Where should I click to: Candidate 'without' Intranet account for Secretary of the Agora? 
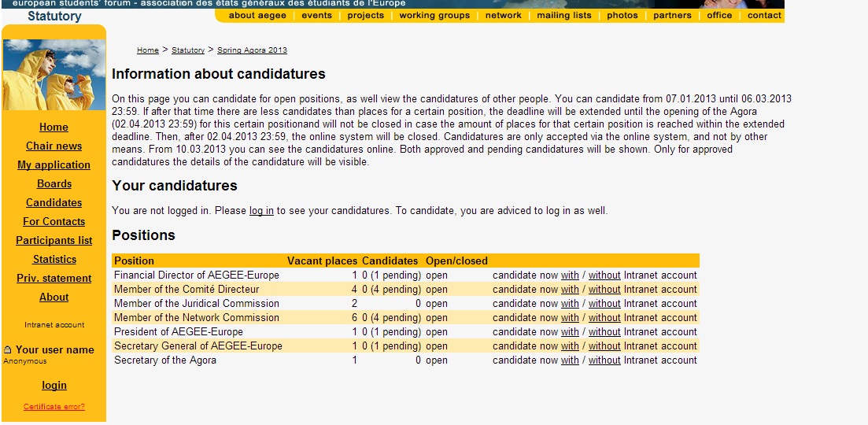tap(604, 360)
